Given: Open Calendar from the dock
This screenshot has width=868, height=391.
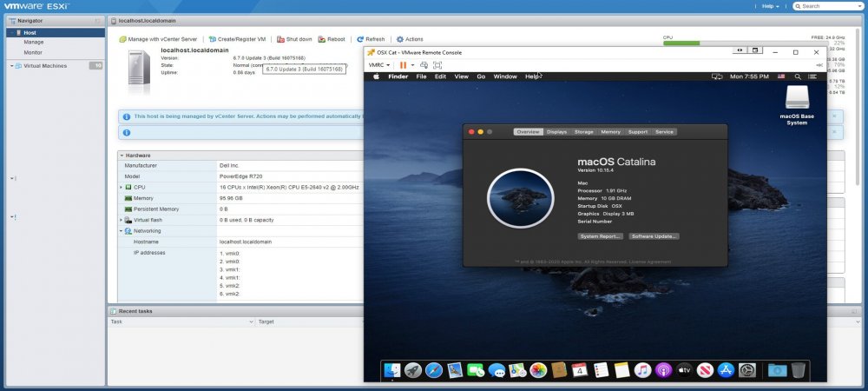Looking at the screenshot, I should 580,370.
